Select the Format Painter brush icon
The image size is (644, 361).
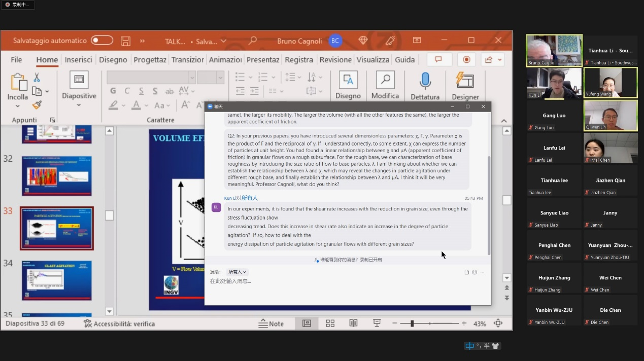tap(37, 105)
